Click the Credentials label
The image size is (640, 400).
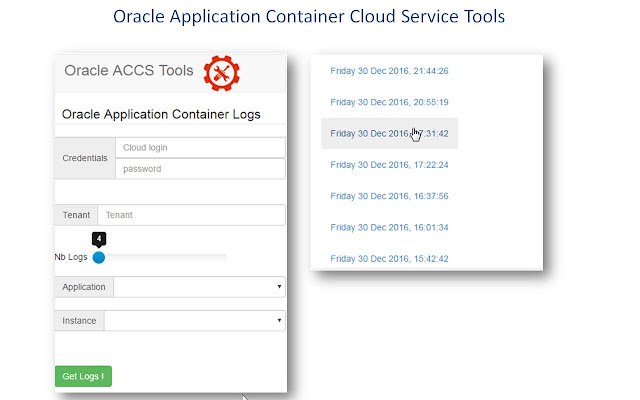[85, 158]
